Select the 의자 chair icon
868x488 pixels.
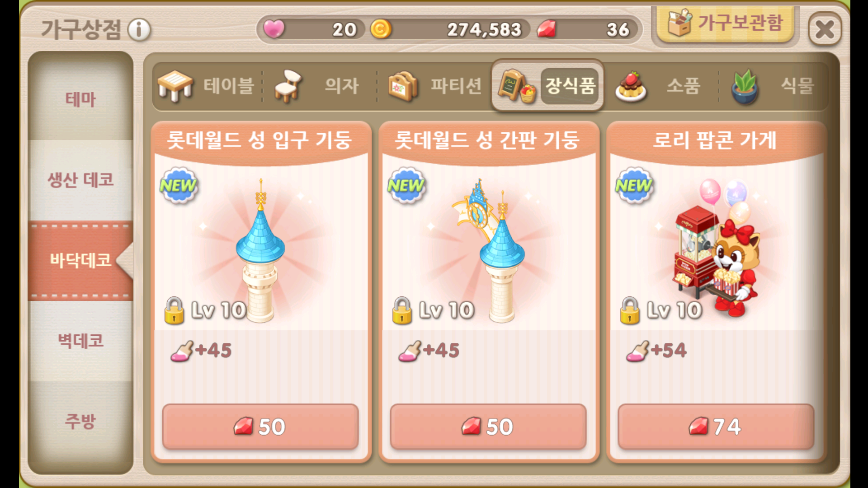pyautogui.click(x=288, y=86)
